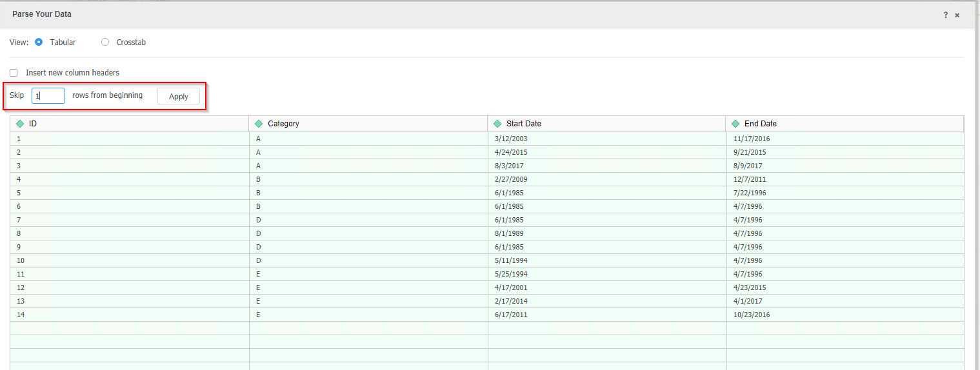980x370 pixels.
Task: Click the diamond icon beside Start Date
Action: click(497, 124)
